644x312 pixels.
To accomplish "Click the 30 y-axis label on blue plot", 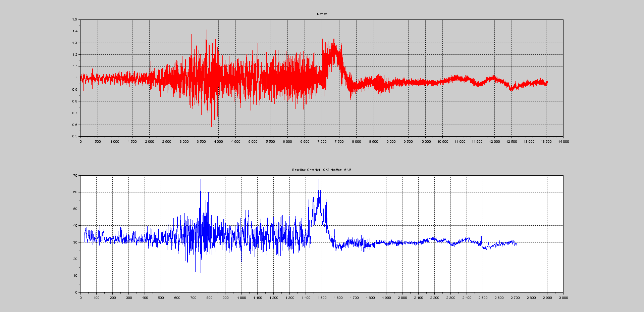I will (75, 242).
